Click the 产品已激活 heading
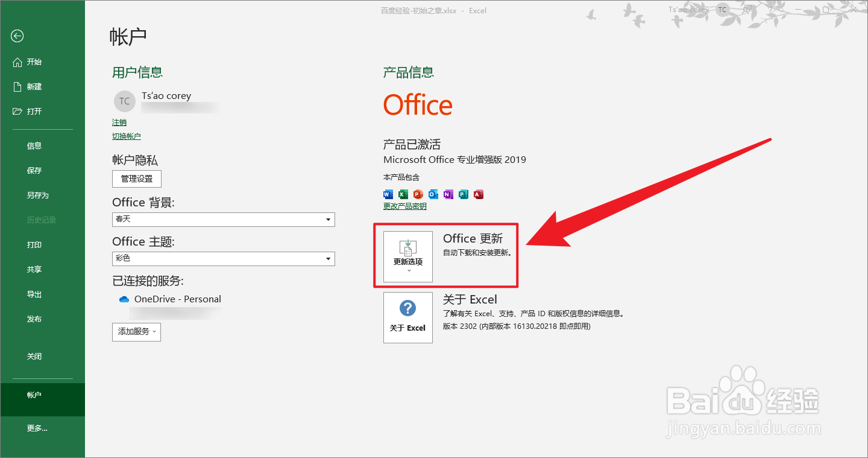This screenshot has width=868, height=458. (x=412, y=144)
